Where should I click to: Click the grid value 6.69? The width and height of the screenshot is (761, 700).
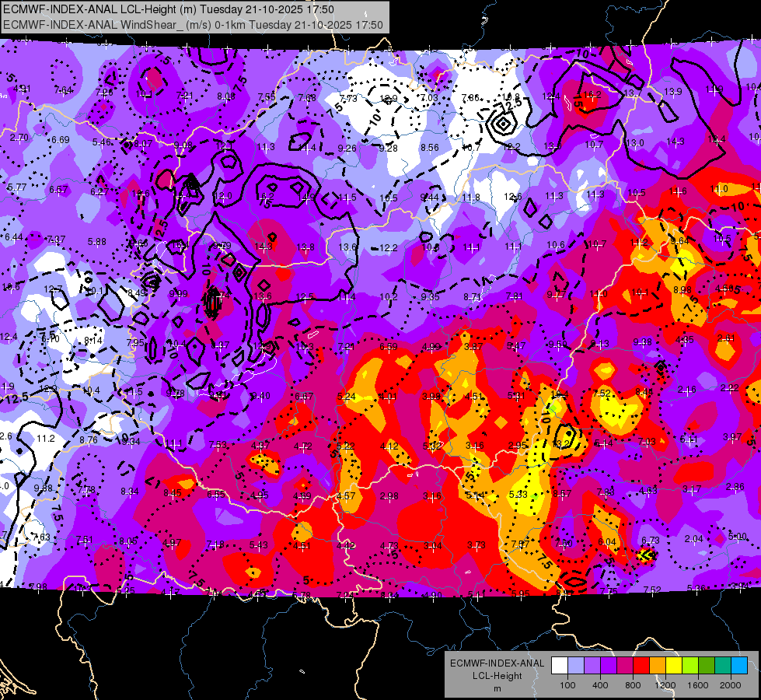click(61, 140)
